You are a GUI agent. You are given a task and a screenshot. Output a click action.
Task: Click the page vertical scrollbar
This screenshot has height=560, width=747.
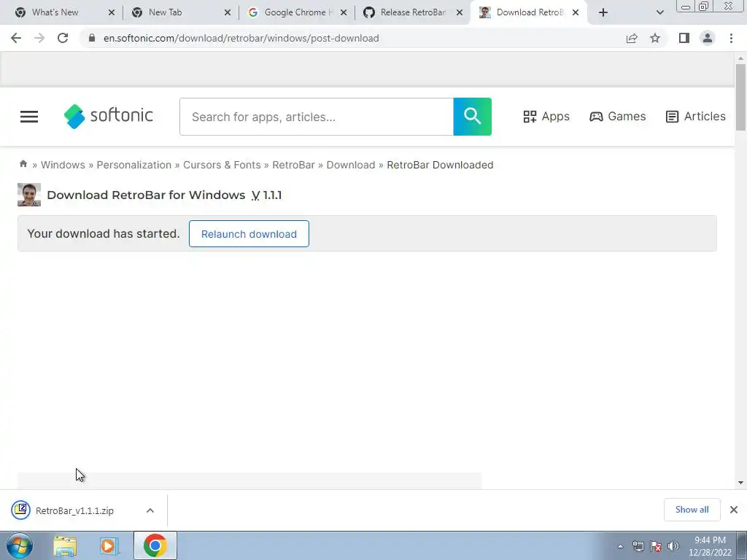[740, 97]
